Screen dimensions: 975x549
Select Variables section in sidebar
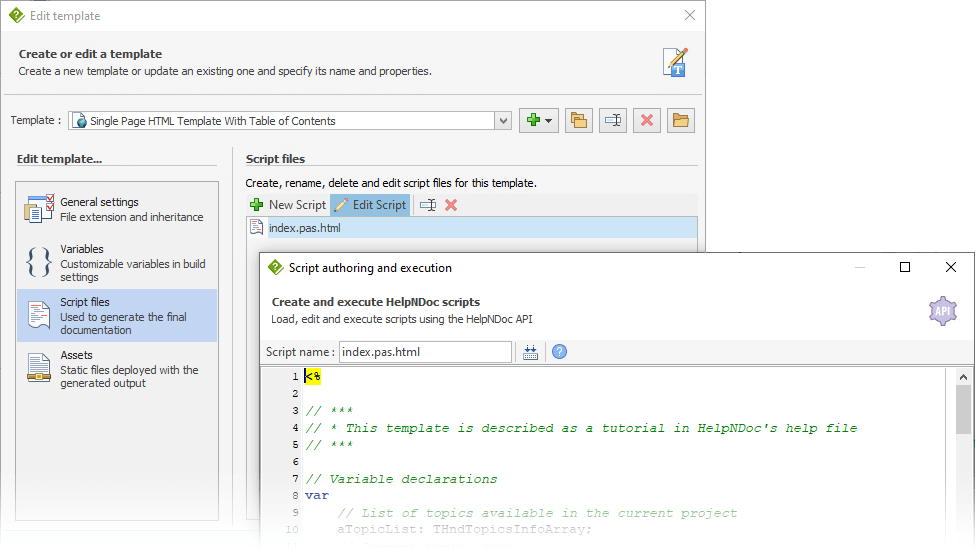(117, 262)
